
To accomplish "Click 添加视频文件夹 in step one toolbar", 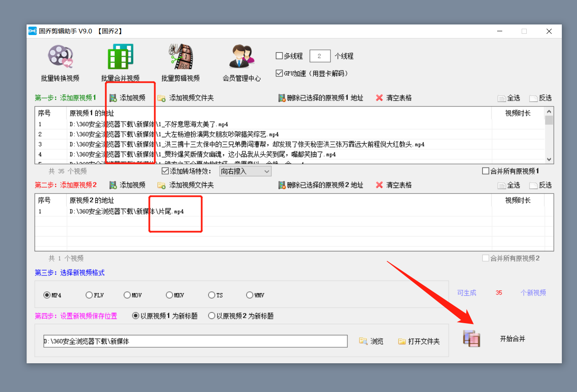I will [186, 98].
